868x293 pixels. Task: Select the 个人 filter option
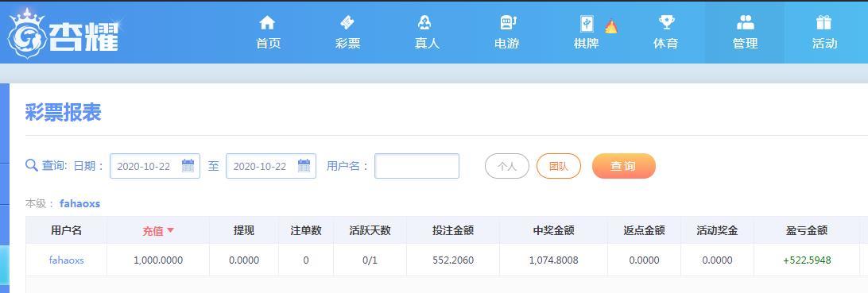pos(507,166)
